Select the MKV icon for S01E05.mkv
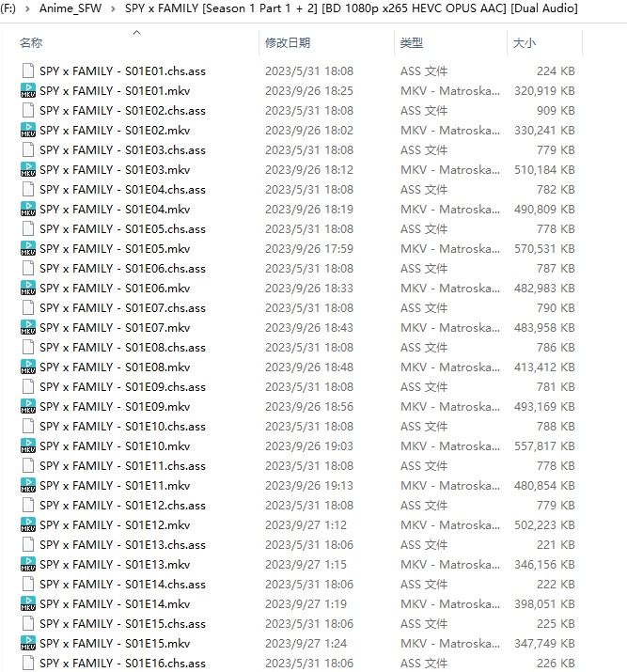Image resolution: width=627 pixels, height=672 pixels. [27, 249]
